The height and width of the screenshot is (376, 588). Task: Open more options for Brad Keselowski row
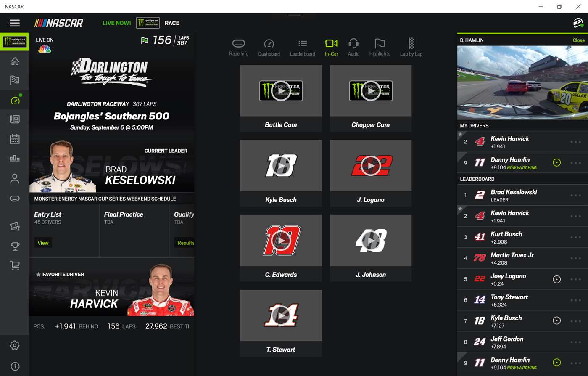575,196
